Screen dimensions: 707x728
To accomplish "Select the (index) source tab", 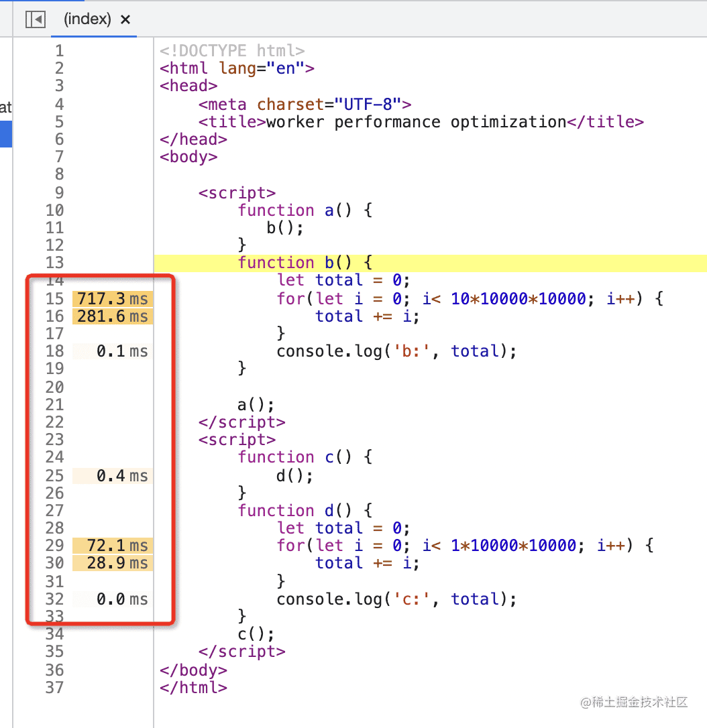I will tap(87, 19).
